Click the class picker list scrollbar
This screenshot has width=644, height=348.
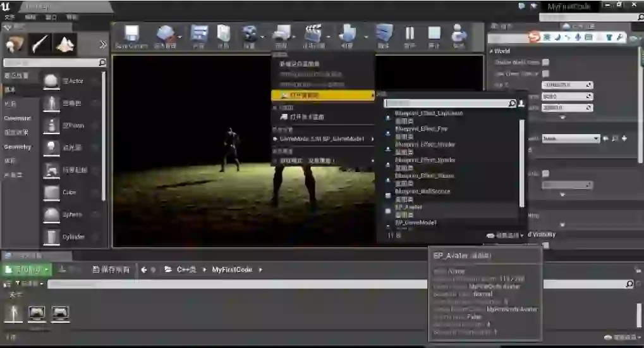(522, 163)
